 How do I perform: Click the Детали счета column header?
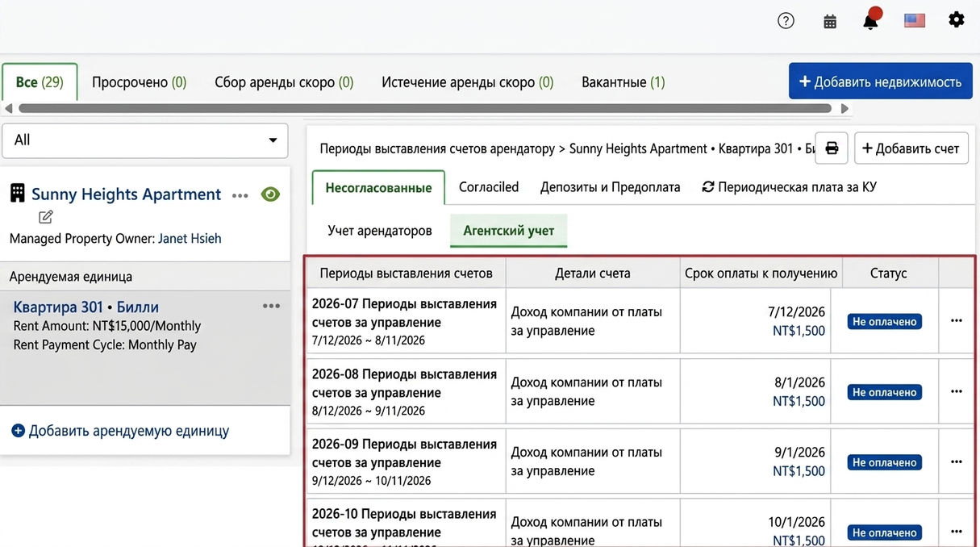point(593,273)
